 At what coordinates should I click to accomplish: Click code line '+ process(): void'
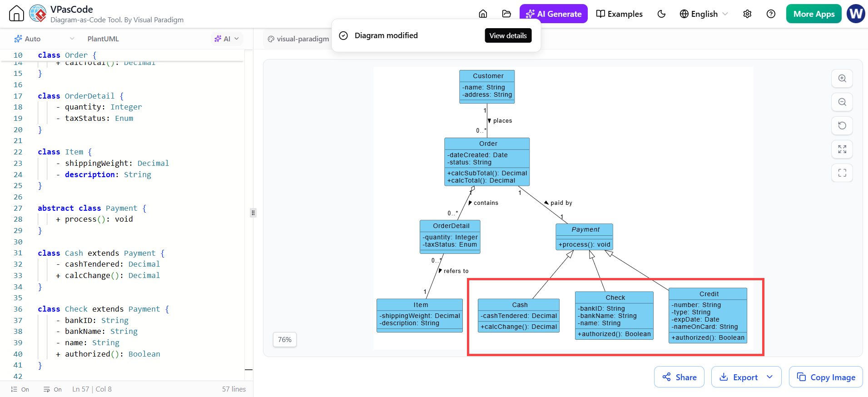[94, 219]
